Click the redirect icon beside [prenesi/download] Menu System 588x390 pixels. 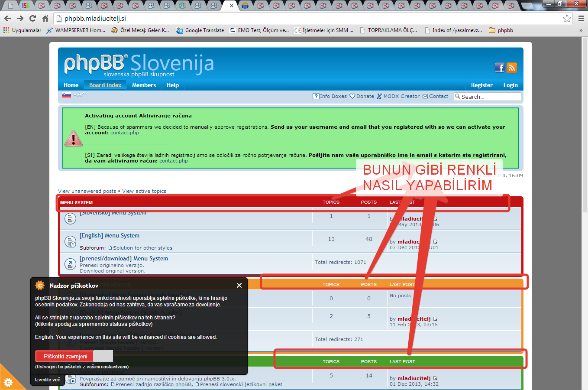[70, 264]
